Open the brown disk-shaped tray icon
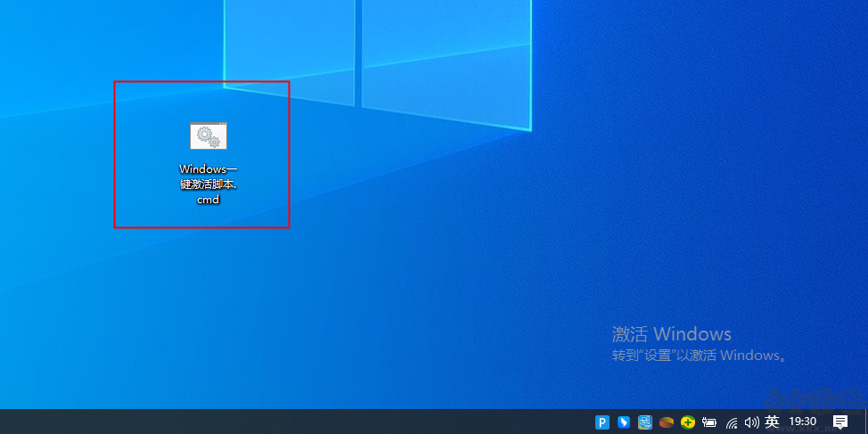868x434 pixels. pos(667,422)
